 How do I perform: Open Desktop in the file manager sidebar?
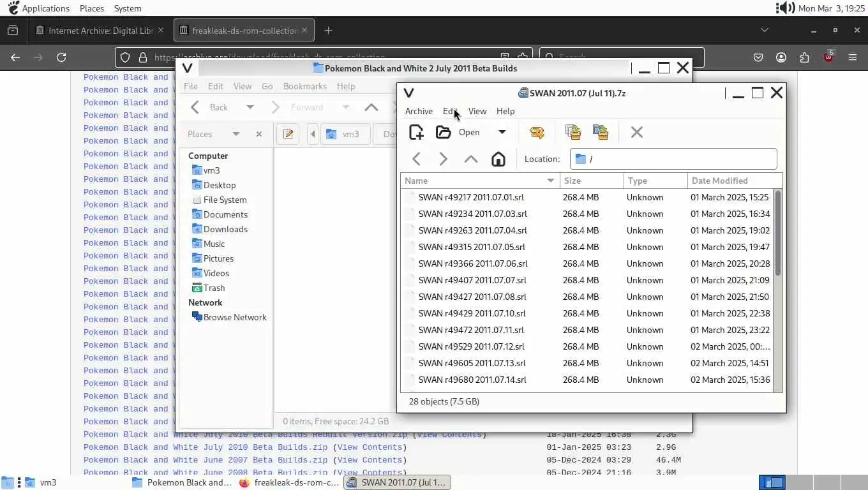pyautogui.click(x=214, y=185)
